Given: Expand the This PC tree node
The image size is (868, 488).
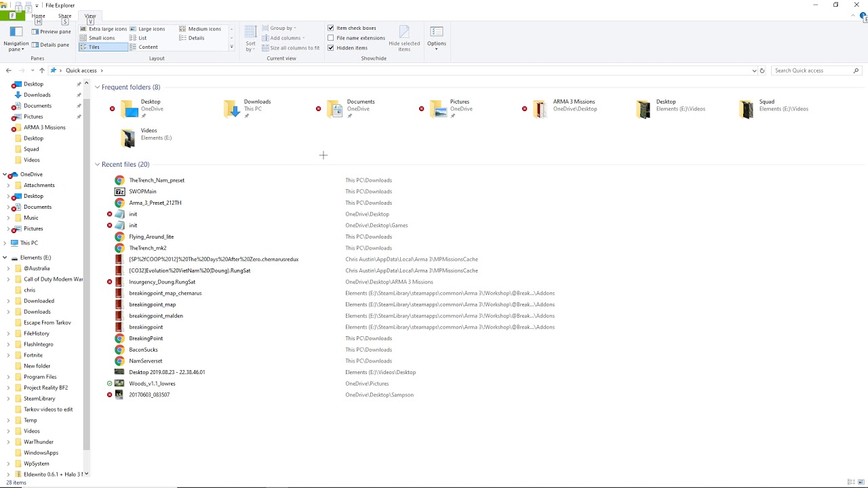Looking at the screenshot, I should pos(5,243).
